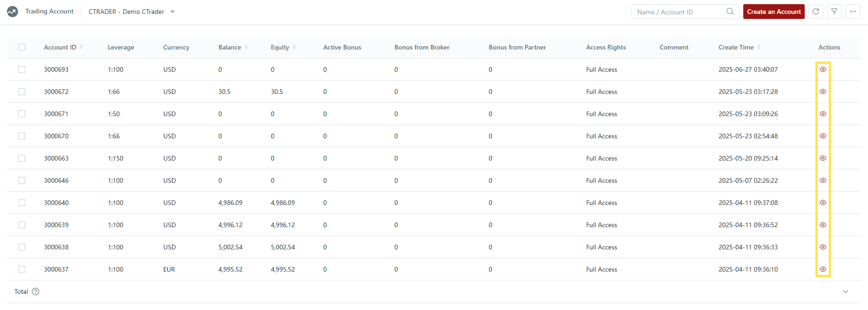Expand the Total summary row chevron
This screenshot has width=868, height=310.
(845, 291)
